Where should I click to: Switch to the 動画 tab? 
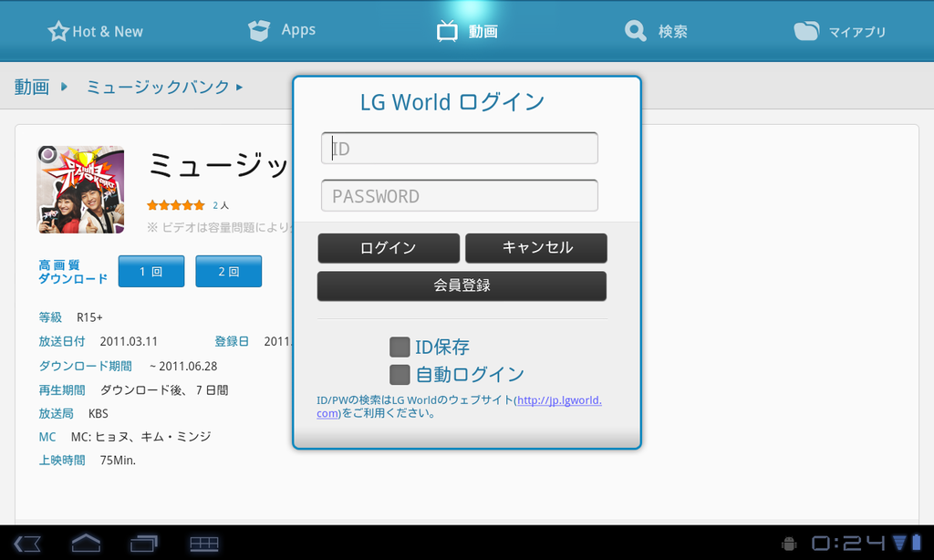click(x=467, y=31)
